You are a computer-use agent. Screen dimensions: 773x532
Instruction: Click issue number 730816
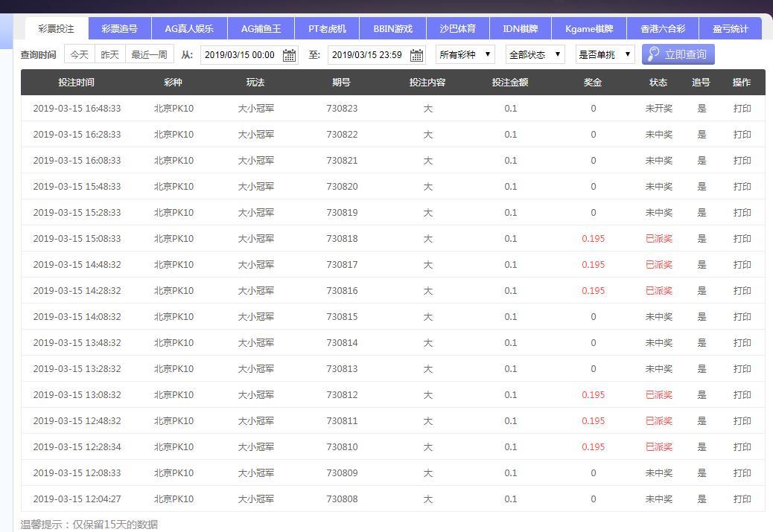pos(342,291)
